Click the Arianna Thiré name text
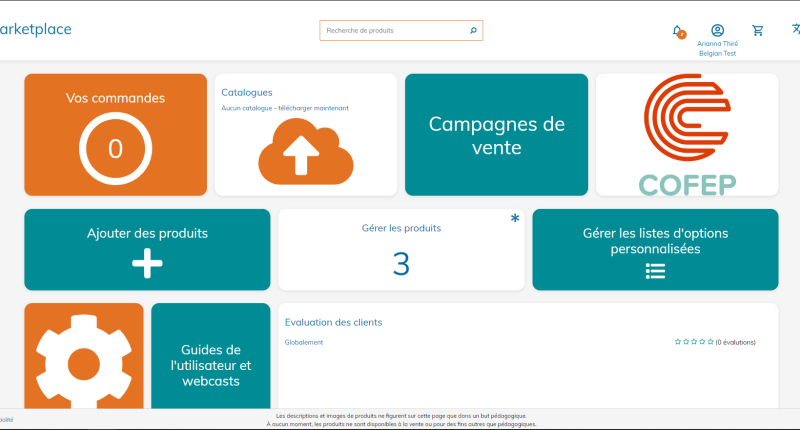 click(x=717, y=44)
